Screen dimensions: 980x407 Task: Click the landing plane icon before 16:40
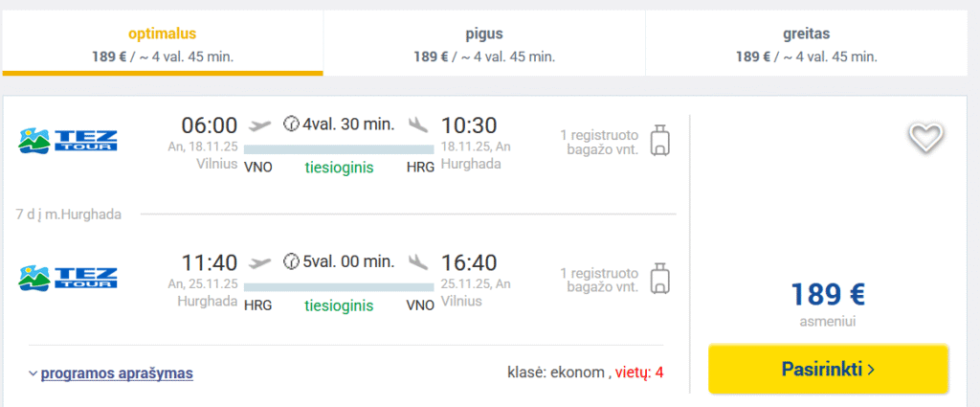(417, 262)
